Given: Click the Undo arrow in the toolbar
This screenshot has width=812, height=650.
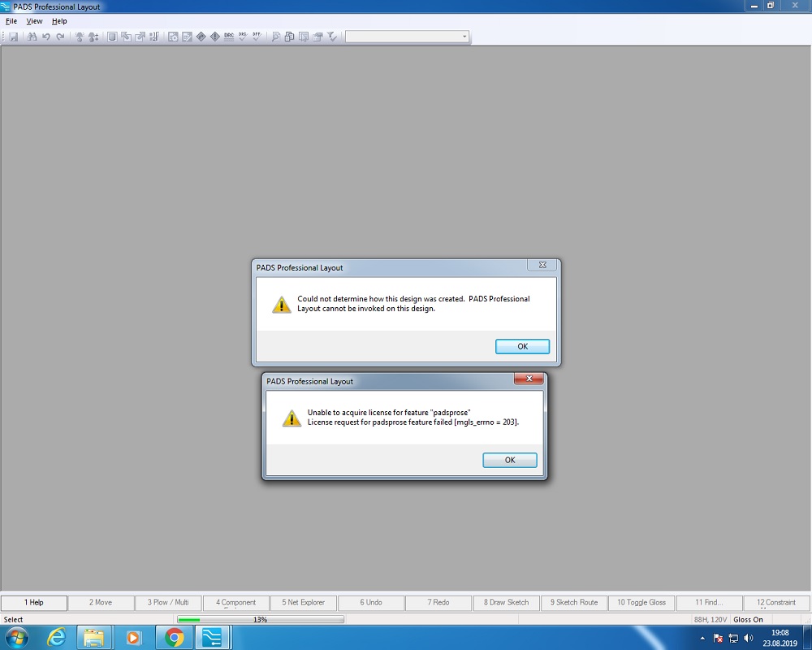Looking at the screenshot, I should click(x=46, y=37).
